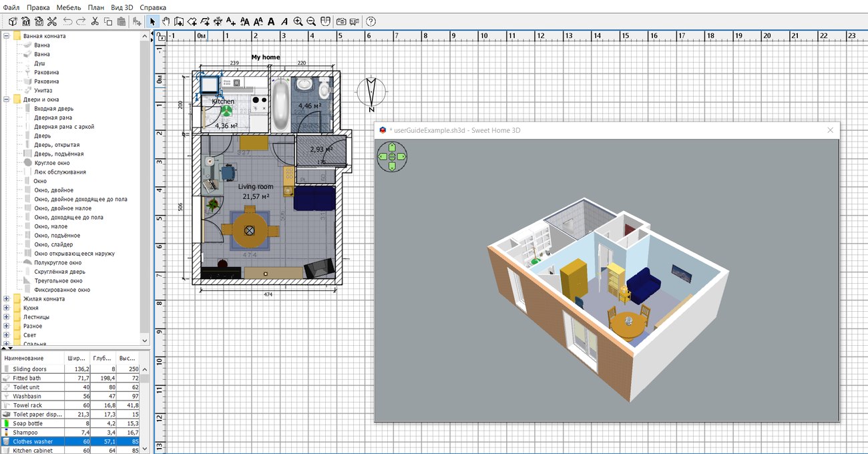Click the Cut scissors icon
The width and height of the screenshot is (868, 454).
tap(95, 21)
